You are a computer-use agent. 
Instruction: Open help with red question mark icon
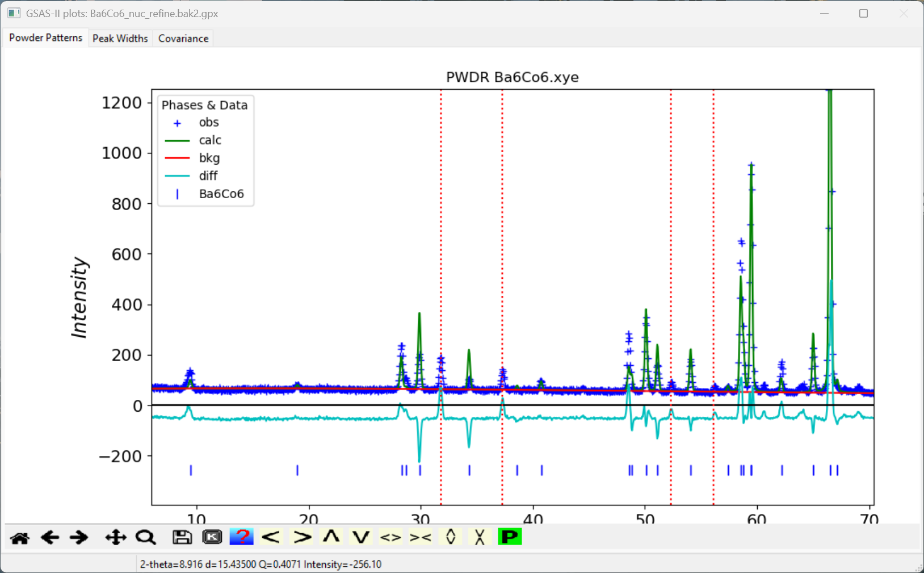click(242, 537)
